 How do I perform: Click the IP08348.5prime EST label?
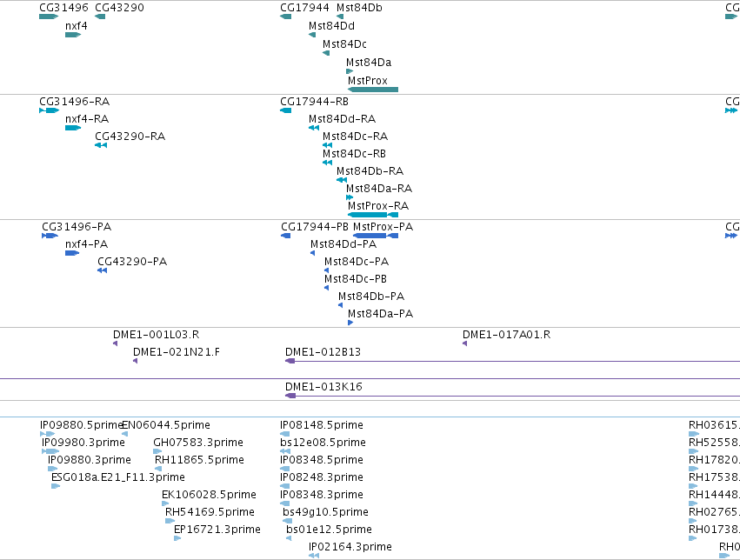pos(322,461)
